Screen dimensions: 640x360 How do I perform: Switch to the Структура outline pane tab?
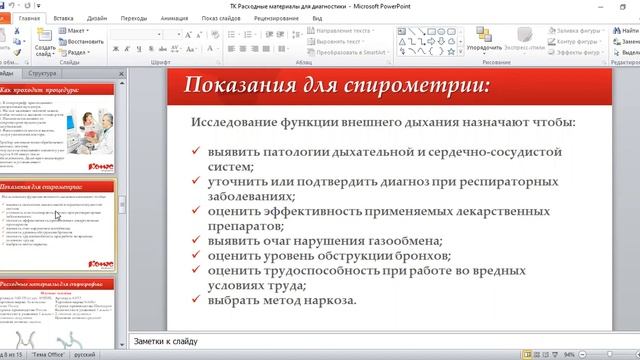[x=42, y=73]
